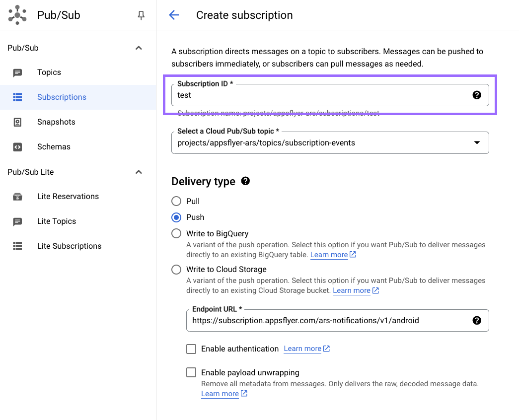Click the Delivery type help icon
Viewport: 519px width, 420px height.
tap(245, 181)
